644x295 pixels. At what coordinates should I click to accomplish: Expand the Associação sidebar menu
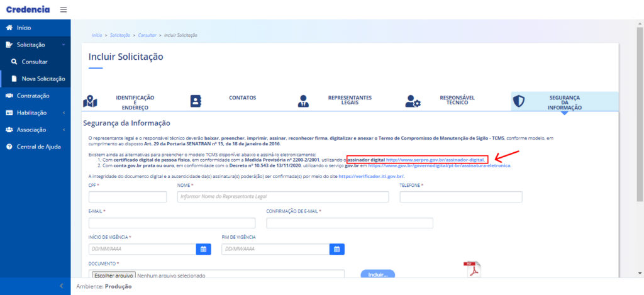[x=35, y=130]
